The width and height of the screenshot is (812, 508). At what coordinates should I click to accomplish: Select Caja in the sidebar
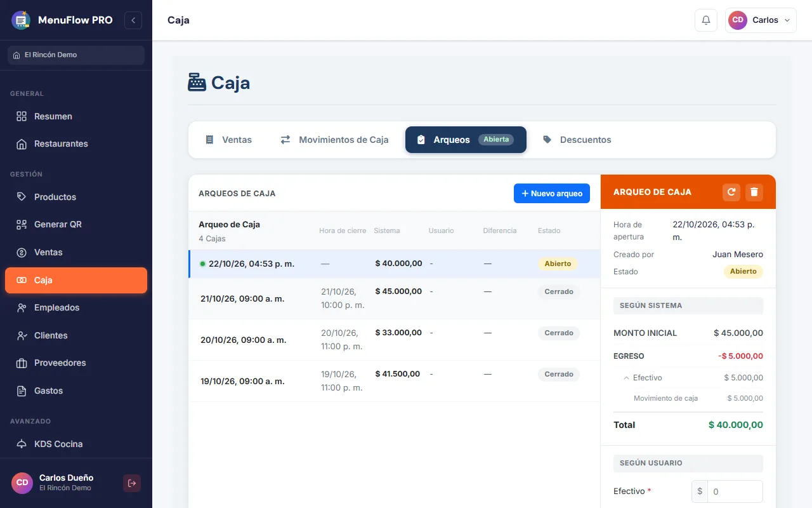pos(76,280)
